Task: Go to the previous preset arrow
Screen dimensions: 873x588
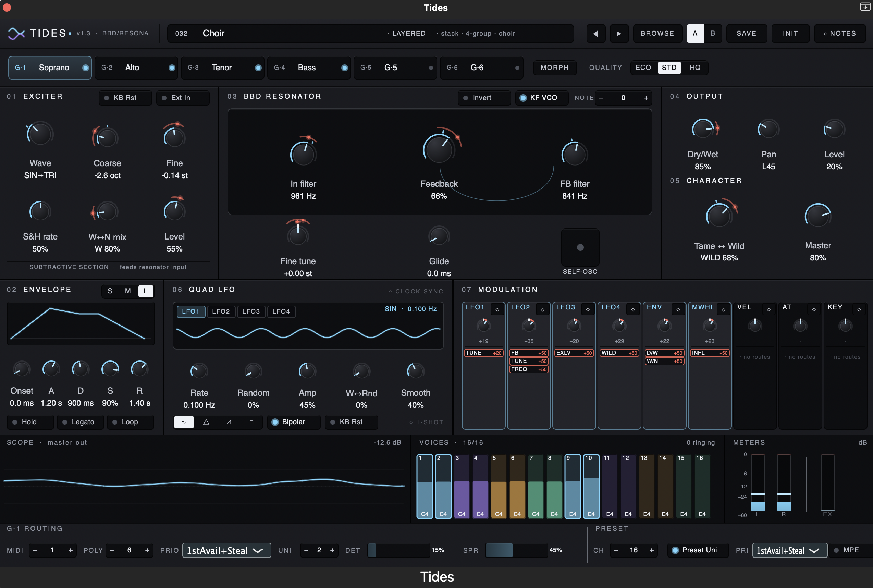Action: coord(595,33)
